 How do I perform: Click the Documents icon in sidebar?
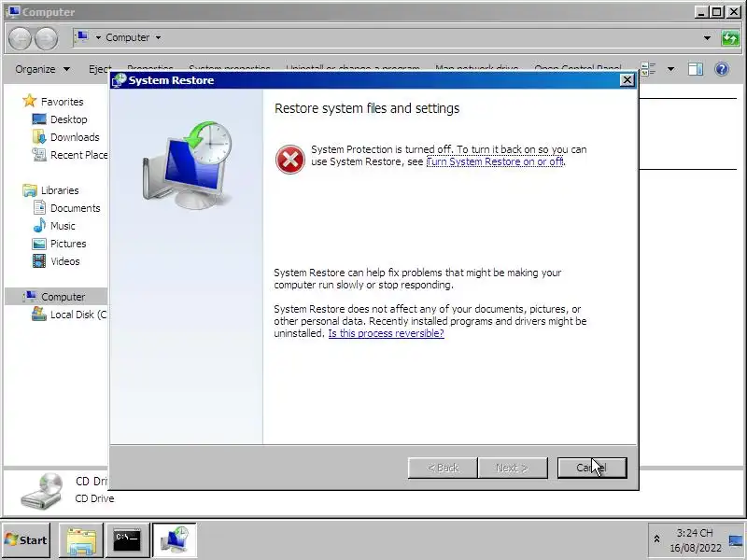coord(39,207)
